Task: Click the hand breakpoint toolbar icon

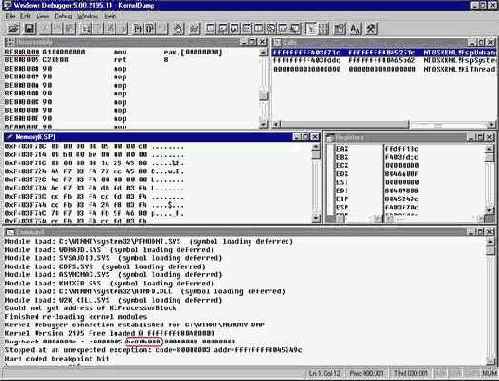Action: pos(178,29)
